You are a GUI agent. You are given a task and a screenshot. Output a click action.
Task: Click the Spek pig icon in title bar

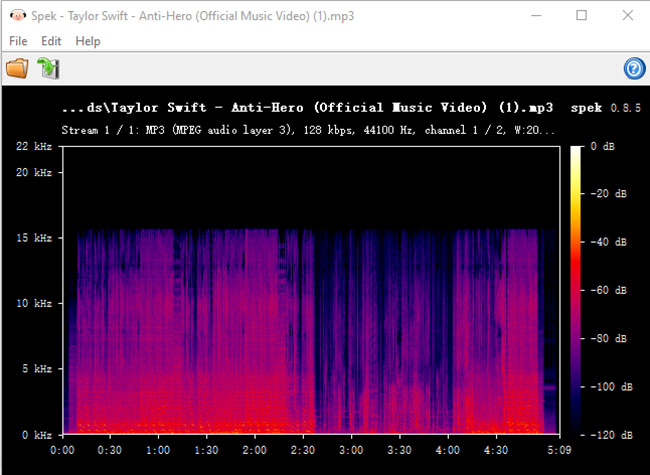(x=18, y=16)
